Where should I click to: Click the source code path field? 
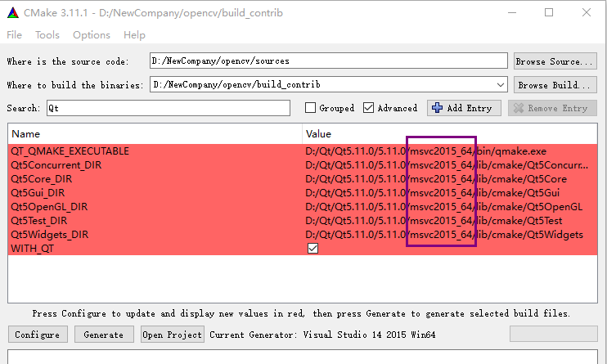click(x=328, y=61)
